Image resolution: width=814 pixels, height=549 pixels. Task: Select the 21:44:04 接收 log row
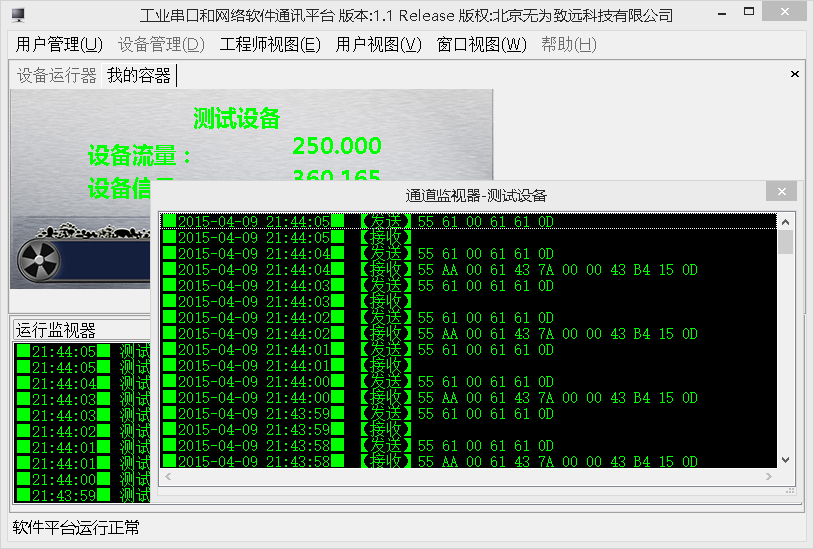click(x=468, y=270)
